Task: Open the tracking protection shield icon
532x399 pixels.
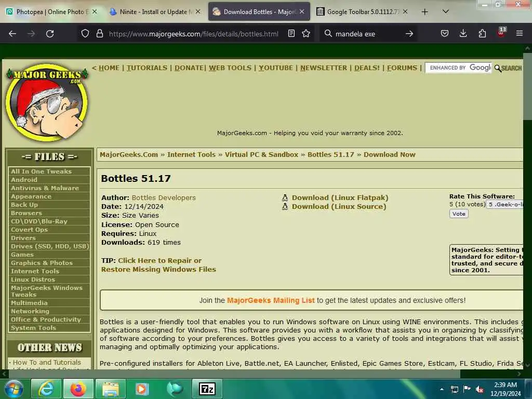Action: [85, 34]
